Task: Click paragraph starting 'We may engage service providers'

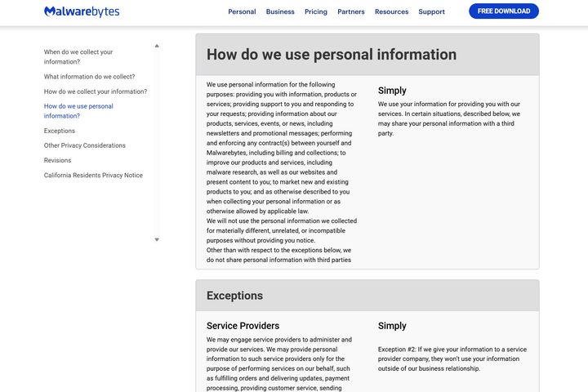Action: (279, 364)
